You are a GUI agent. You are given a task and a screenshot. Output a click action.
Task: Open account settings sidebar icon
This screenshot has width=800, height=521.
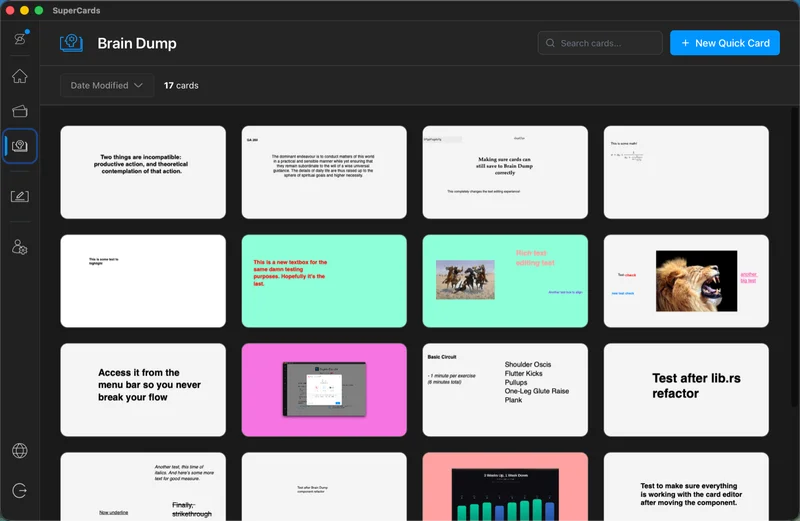pyautogui.click(x=19, y=247)
